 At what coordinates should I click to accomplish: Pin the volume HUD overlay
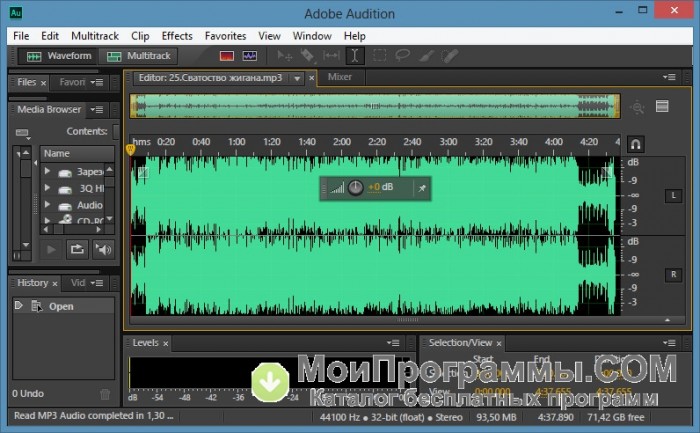[422, 188]
